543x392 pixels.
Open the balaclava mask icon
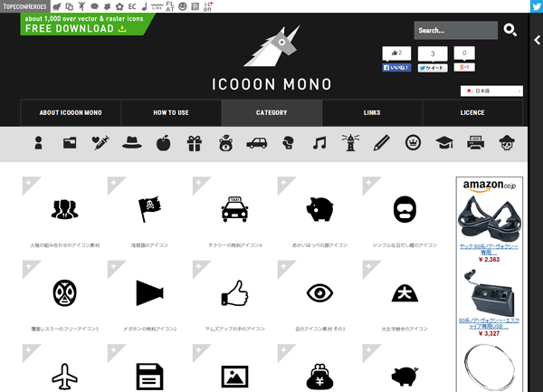[x=405, y=209]
